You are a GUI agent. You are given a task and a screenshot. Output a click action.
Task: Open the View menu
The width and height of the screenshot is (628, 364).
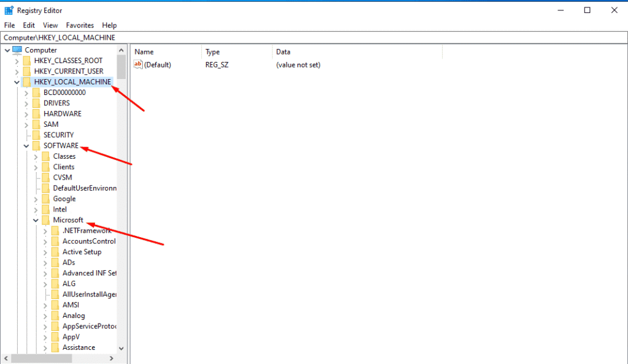[x=50, y=25]
